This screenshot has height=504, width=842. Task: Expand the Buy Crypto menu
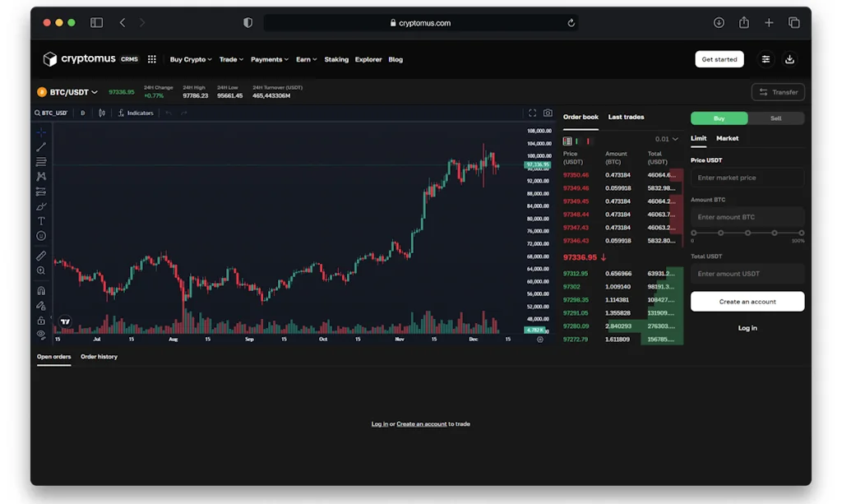point(190,59)
